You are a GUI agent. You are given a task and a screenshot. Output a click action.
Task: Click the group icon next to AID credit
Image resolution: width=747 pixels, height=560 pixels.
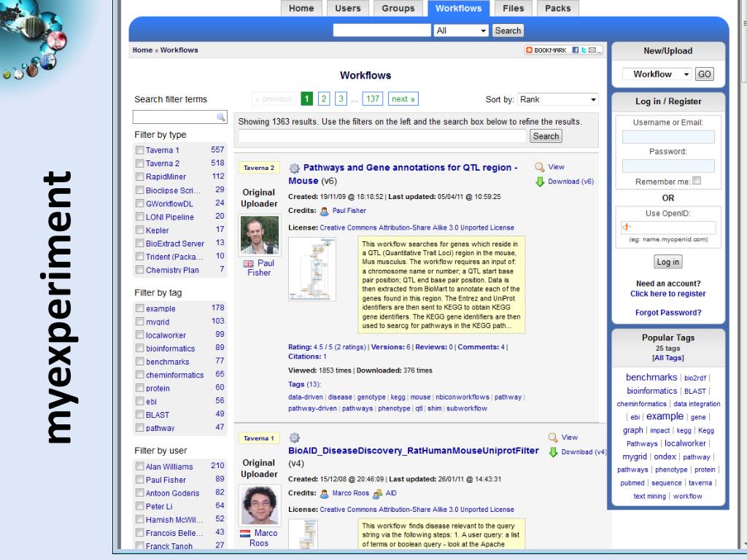(x=377, y=494)
